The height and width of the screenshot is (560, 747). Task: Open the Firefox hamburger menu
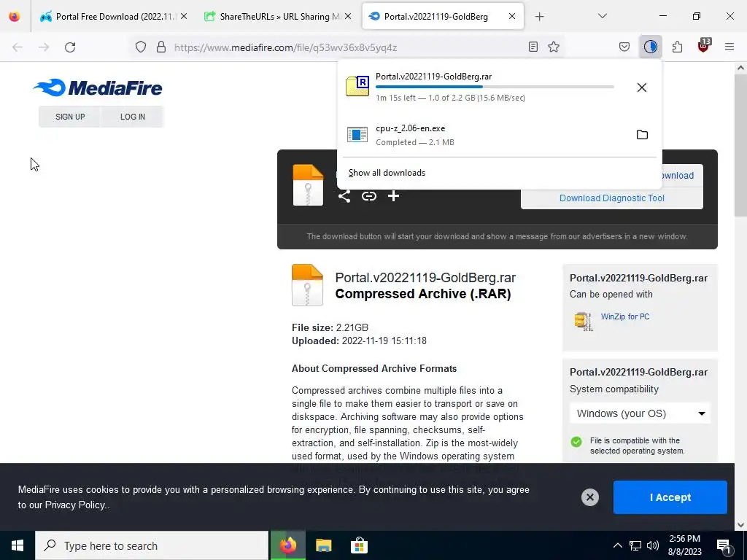[x=729, y=47]
